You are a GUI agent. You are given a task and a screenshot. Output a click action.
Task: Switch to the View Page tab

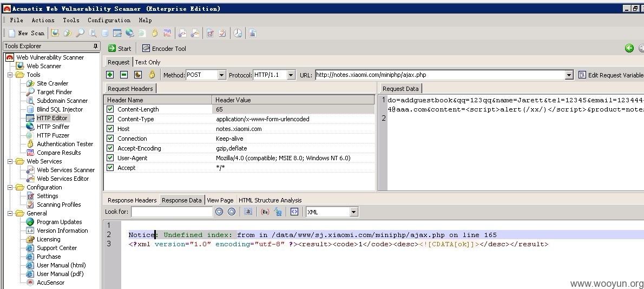pyautogui.click(x=220, y=200)
